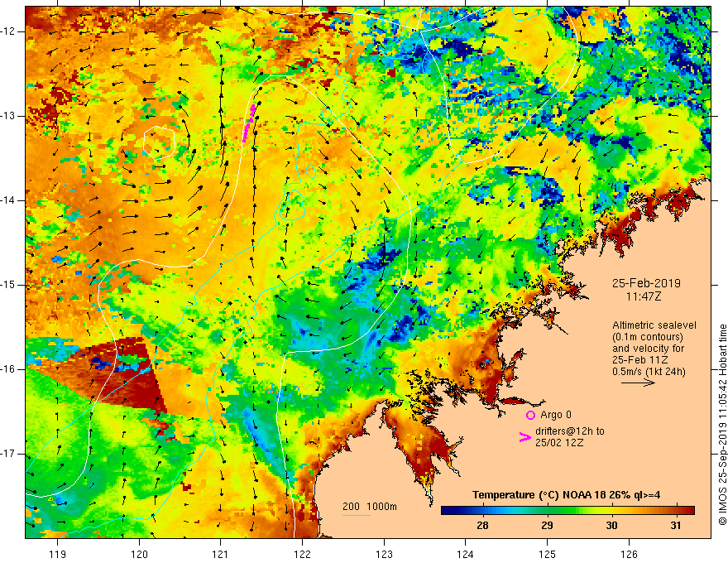Click latitude axis label -16
The image size is (728, 563).
point(8,369)
